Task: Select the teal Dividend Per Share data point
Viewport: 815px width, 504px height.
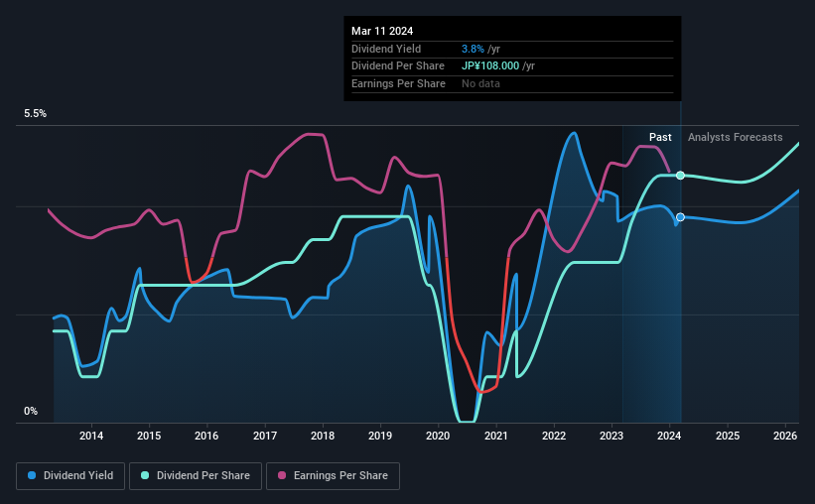Action: point(680,176)
